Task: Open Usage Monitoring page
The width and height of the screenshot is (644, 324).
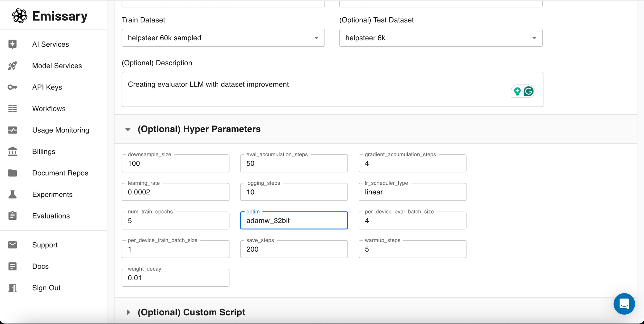Action: 61,130
